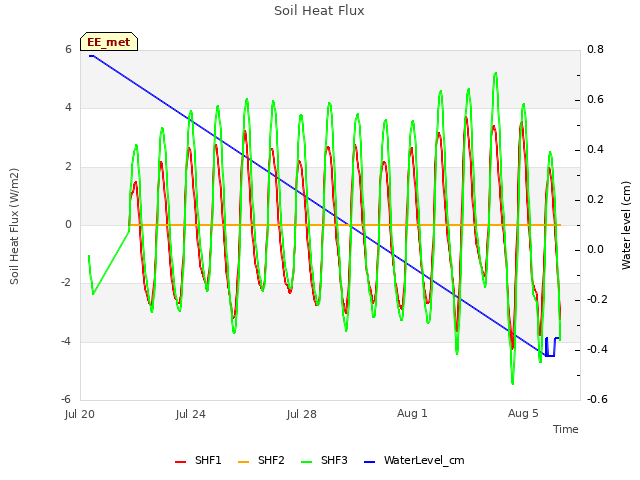
Task: Click the right axis value -0.6
Action: click(x=597, y=399)
